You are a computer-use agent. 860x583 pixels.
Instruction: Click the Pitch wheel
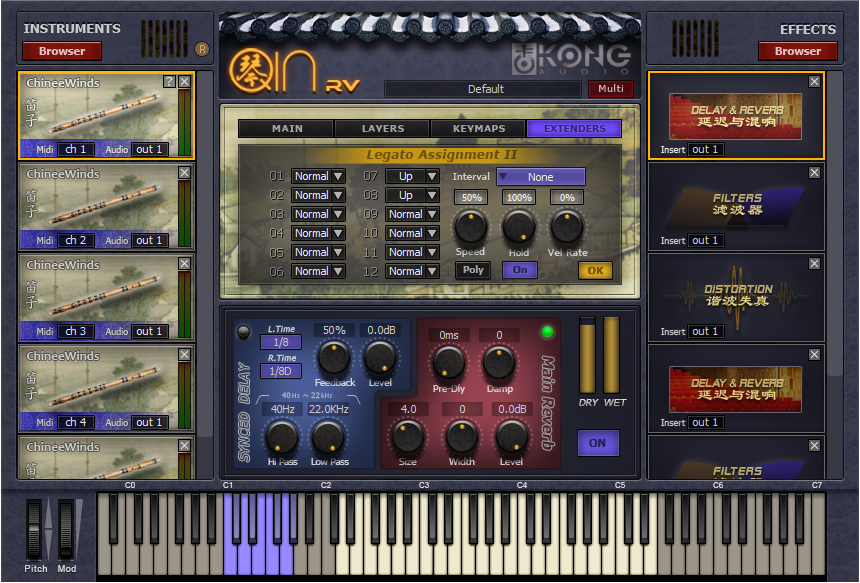tap(34, 529)
